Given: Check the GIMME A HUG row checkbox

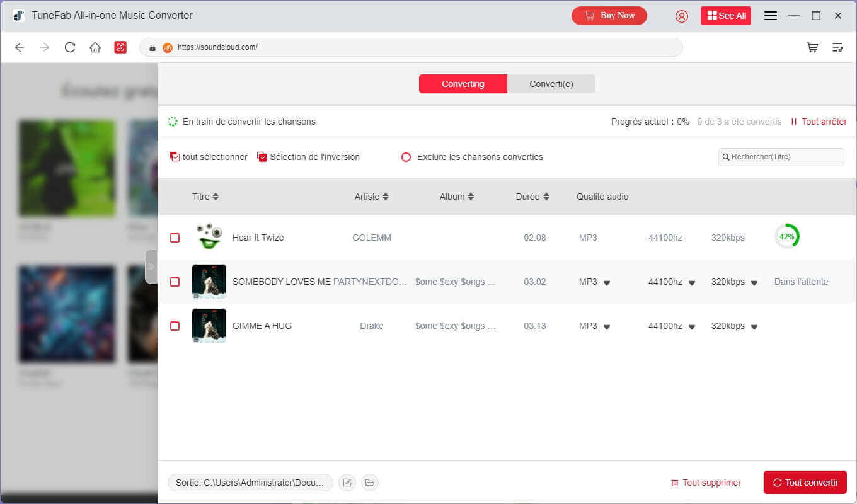Looking at the screenshot, I should [175, 326].
